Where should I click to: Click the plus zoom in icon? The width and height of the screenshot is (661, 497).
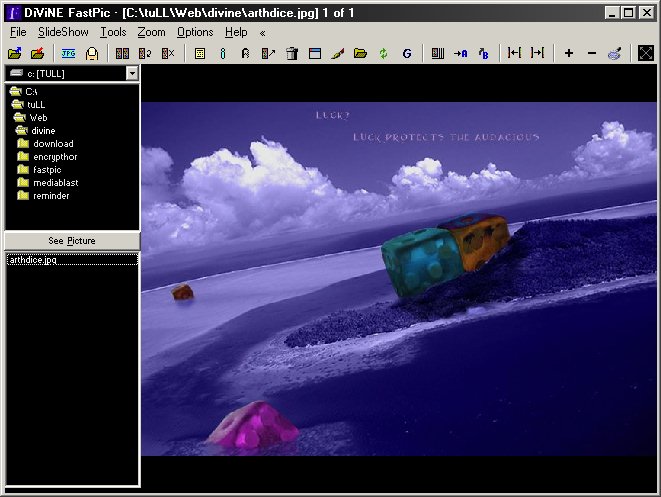[x=569, y=53]
